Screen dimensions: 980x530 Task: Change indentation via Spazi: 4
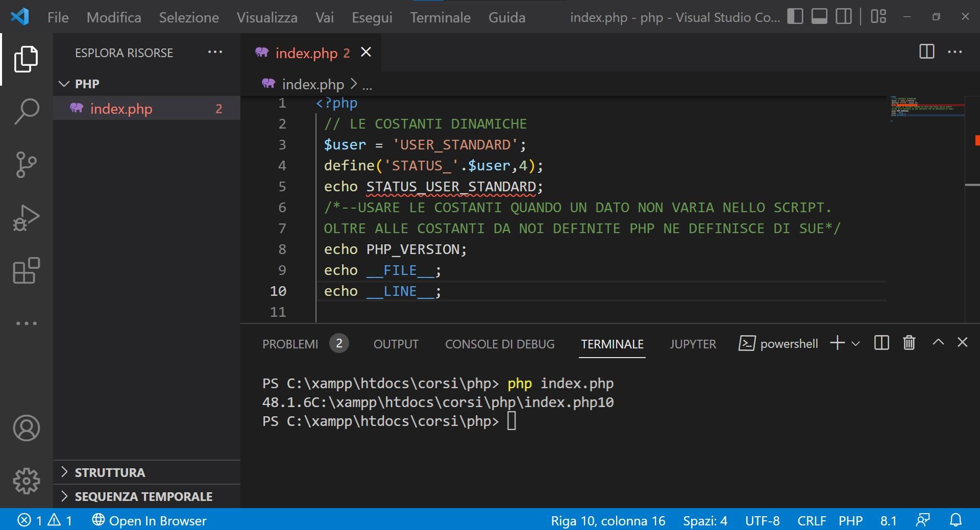point(705,520)
